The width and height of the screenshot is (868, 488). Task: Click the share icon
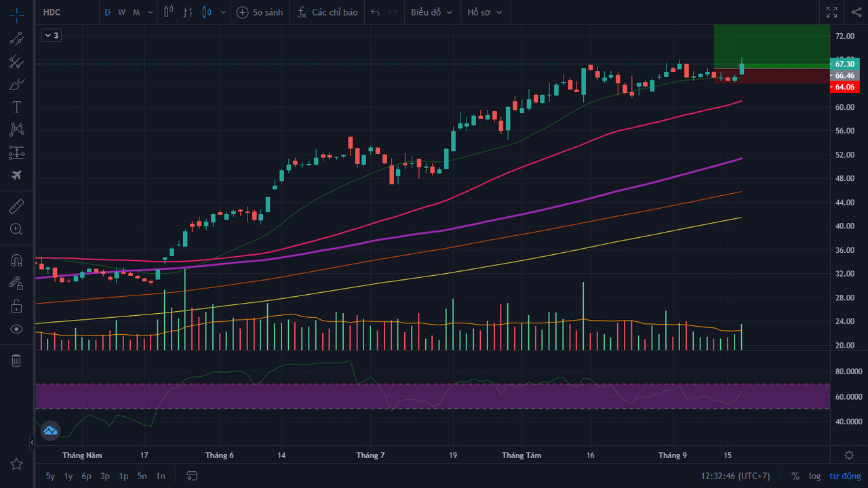[x=856, y=12]
